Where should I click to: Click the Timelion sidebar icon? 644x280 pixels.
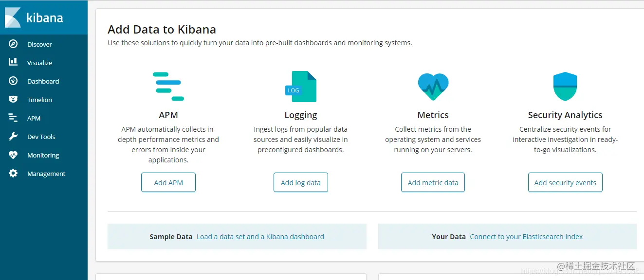13,100
